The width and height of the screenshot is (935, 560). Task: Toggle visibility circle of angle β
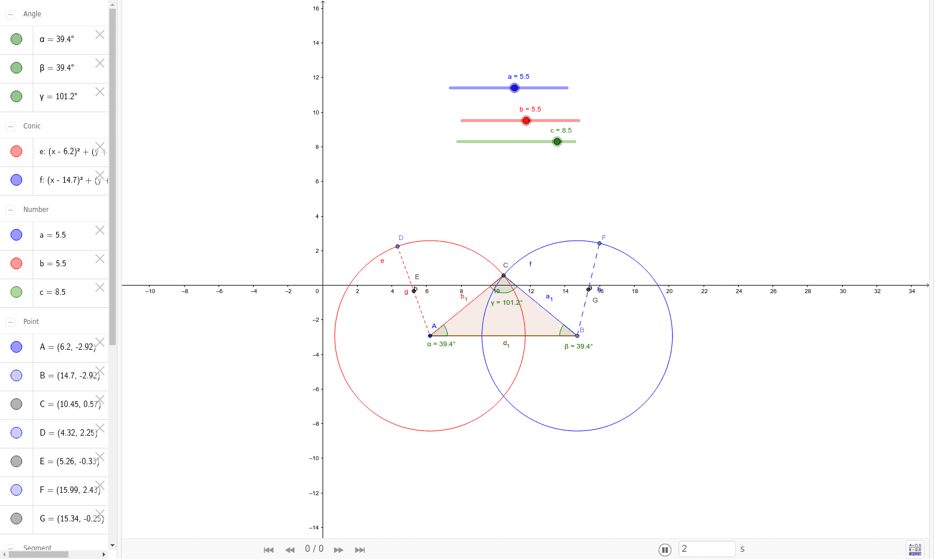coord(16,68)
